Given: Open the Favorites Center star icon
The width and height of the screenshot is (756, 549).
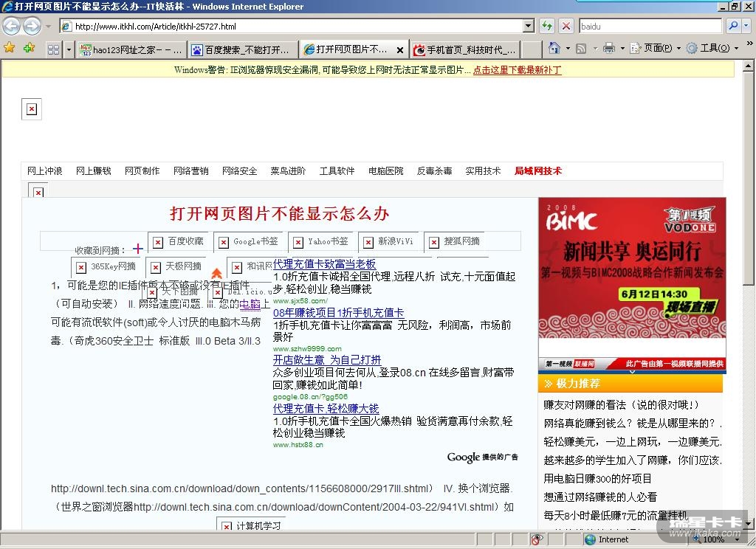Looking at the screenshot, I should pyautogui.click(x=9, y=48).
